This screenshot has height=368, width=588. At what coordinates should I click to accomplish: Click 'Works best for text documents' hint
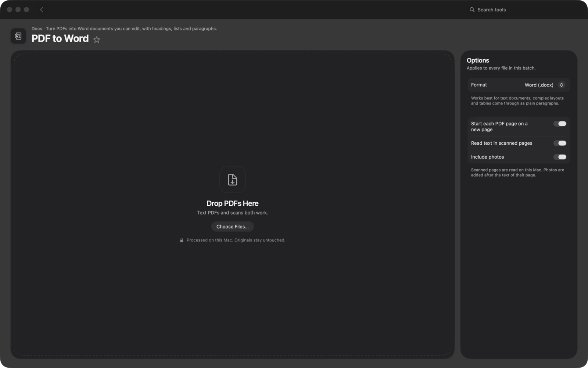tap(517, 101)
